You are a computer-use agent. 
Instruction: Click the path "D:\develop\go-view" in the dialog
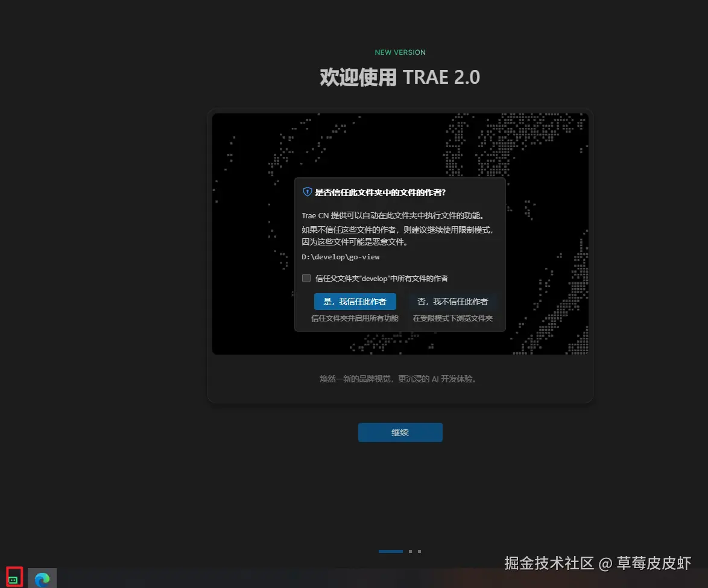[341, 256]
